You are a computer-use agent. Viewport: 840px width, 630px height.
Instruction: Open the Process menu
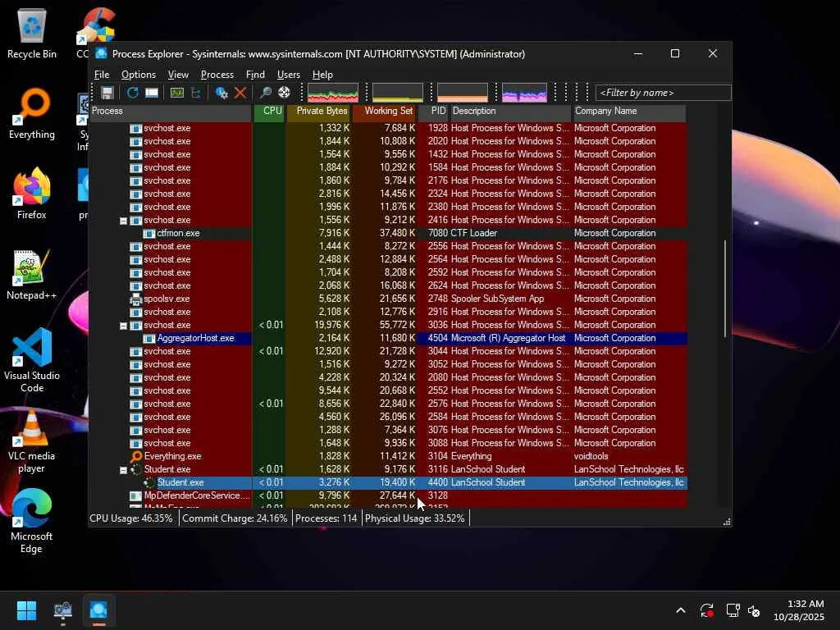[x=217, y=75]
